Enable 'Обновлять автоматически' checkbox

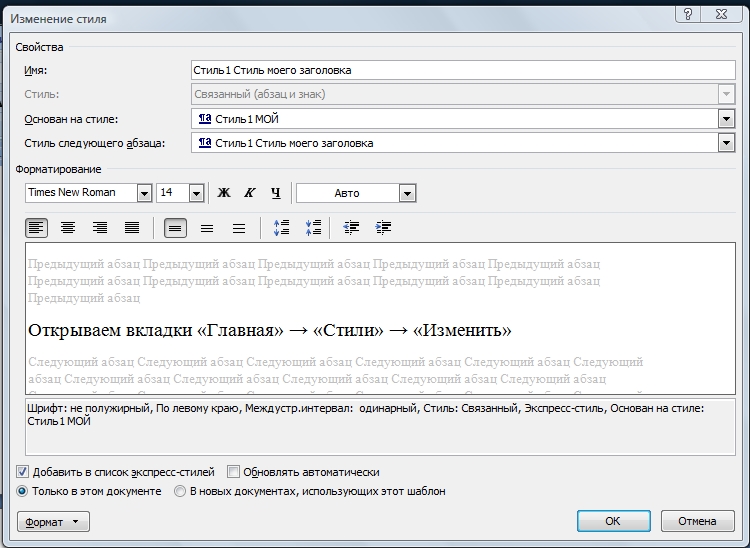pyautogui.click(x=233, y=472)
